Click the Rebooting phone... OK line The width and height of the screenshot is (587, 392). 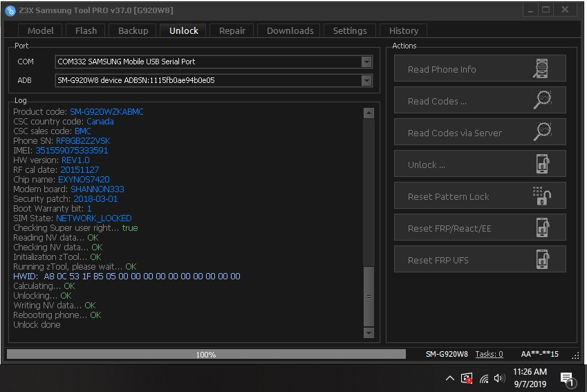[57, 315]
